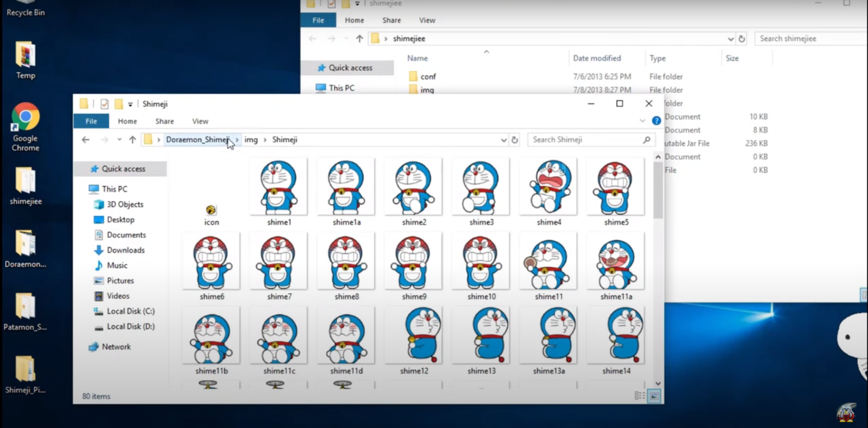This screenshot has height=428, width=868.
Task: Expand the ribbon in Shimeji window
Action: [x=642, y=121]
